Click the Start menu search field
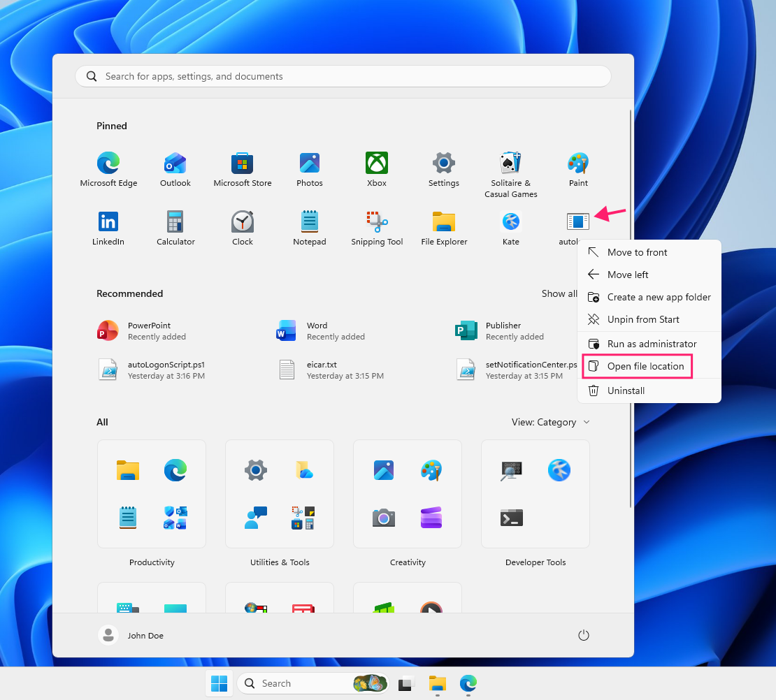Image resolution: width=776 pixels, height=700 pixels. tap(343, 76)
